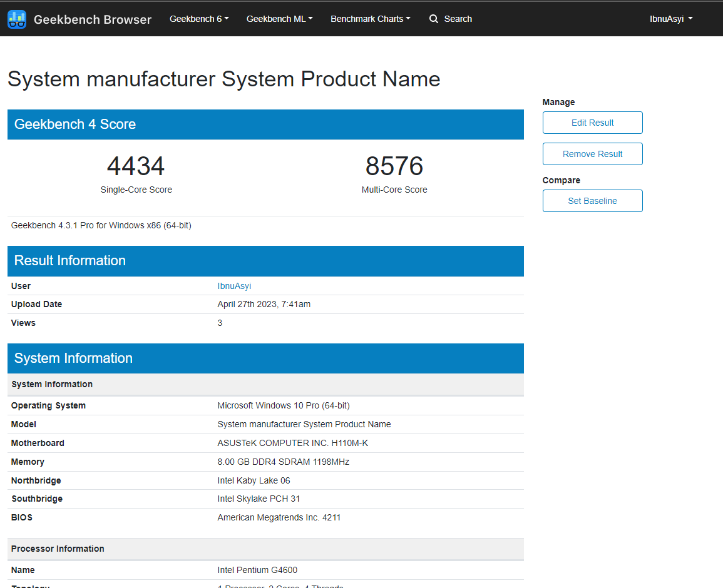Click the Manage section heading
The width and height of the screenshot is (723, 588).
[x=558, y=103]
